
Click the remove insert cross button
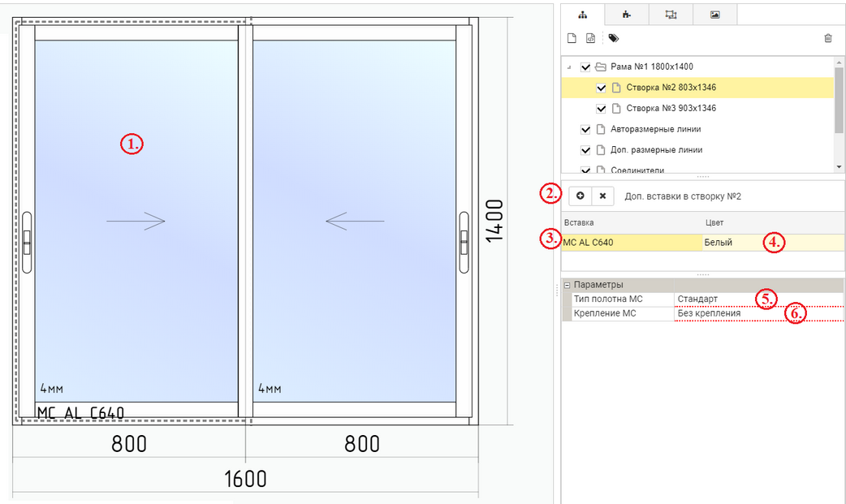602,196
